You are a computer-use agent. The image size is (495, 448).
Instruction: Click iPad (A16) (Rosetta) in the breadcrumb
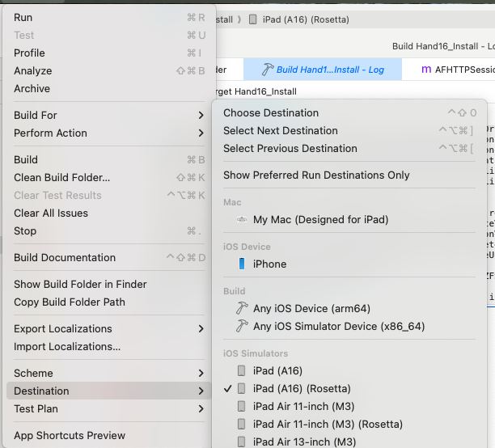click(x=306, y=19)
